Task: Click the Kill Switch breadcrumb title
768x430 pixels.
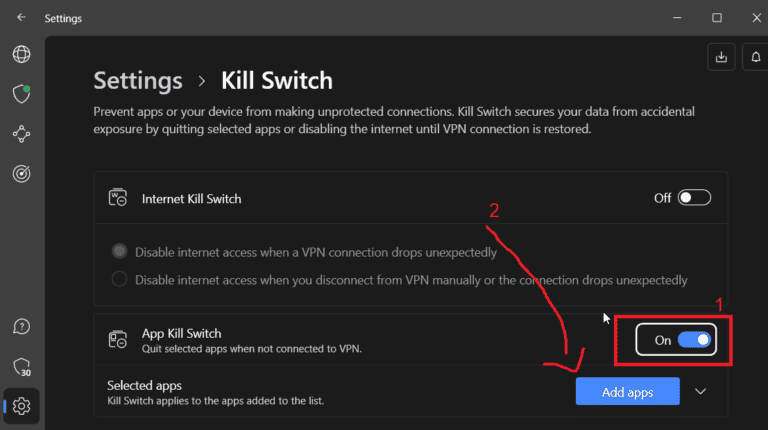Action: 276,80
